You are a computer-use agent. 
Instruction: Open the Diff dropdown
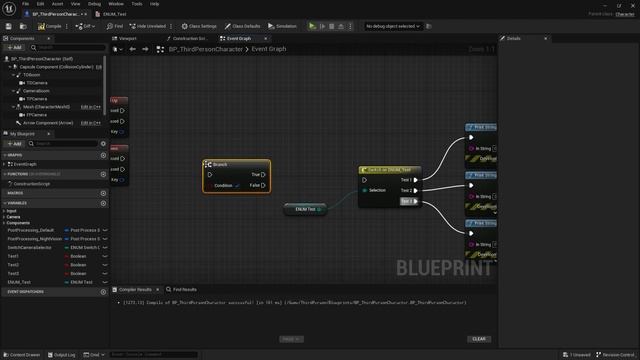click(85, 27)
